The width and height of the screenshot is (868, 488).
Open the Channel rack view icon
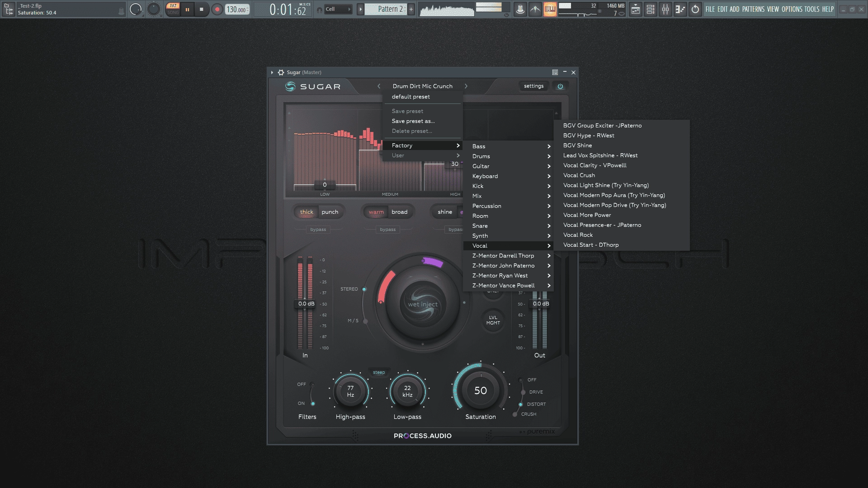pos(651,9)
